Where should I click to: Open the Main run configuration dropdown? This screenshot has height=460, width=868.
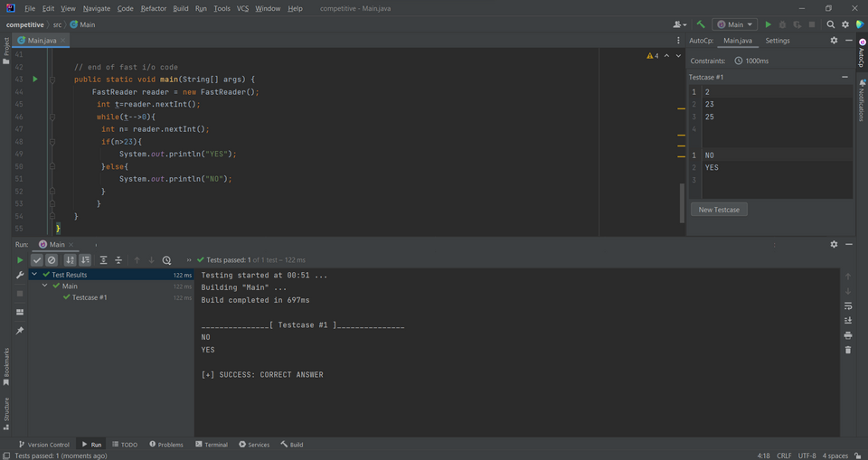(734, 24)
